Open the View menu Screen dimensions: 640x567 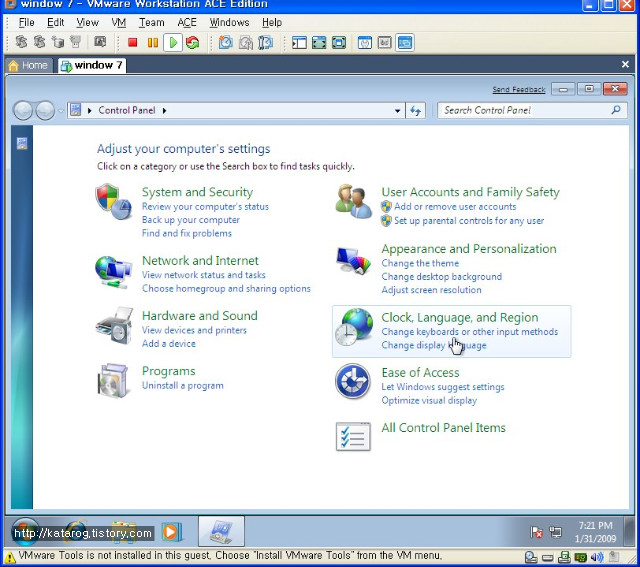coord(87,22)
